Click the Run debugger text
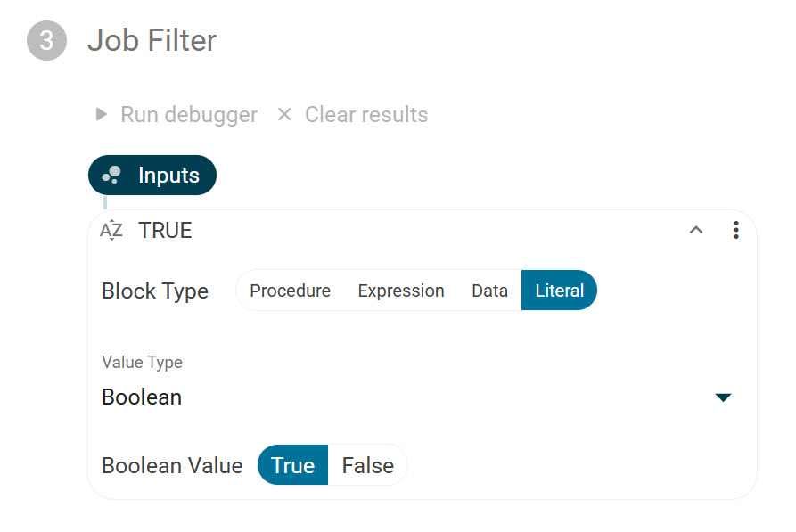The height and width of the screenshot is (532, 796). (x=189, y=115)
